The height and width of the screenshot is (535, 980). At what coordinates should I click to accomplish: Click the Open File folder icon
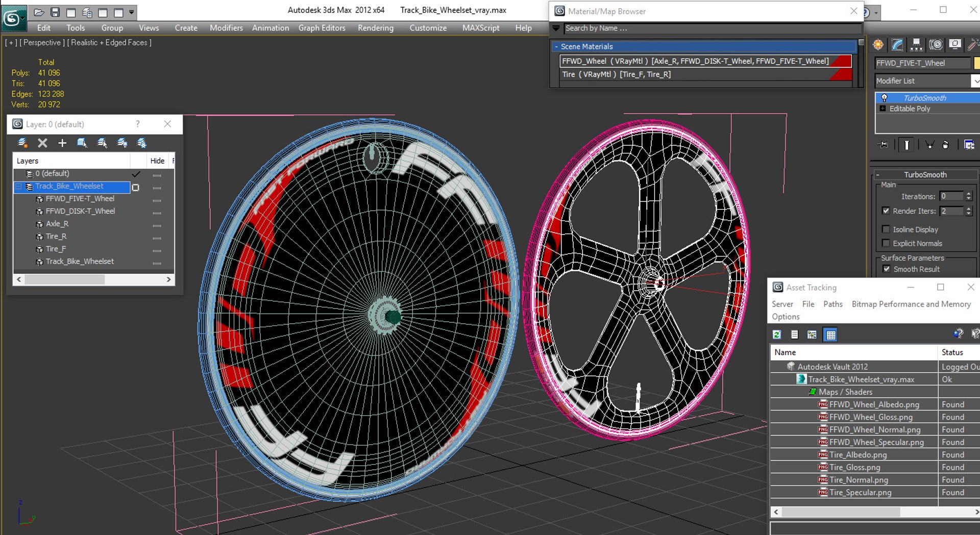tap(39, 12)
